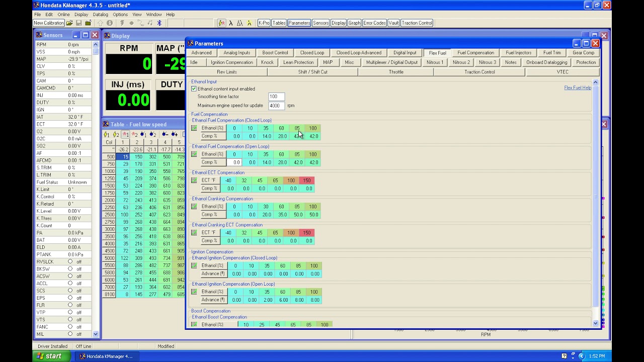This screenshot has width=644, height=362.
Task: Click the lightning bolt toolbar icon
Action: (122, 23)
